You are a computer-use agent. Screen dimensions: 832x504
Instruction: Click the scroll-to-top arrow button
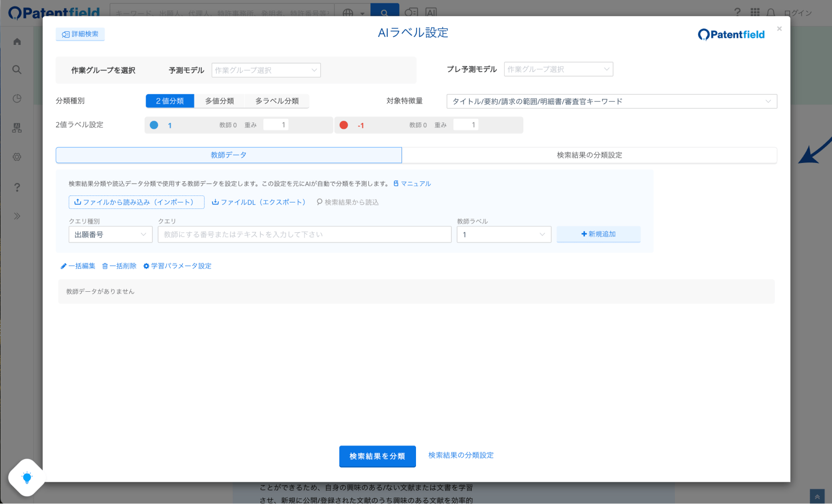tap(817, 496)
